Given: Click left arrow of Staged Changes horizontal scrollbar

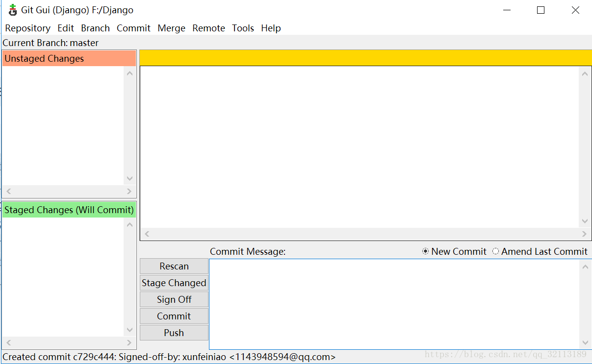Looking at the screenshot, I should pyautogui.click(x=8, y=343).
